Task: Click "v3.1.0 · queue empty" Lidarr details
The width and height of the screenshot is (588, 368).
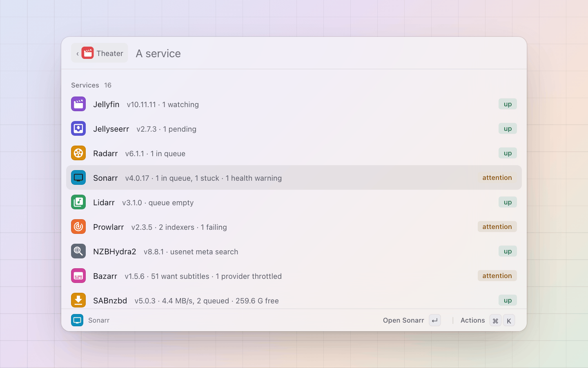Action: pos(158,203)
